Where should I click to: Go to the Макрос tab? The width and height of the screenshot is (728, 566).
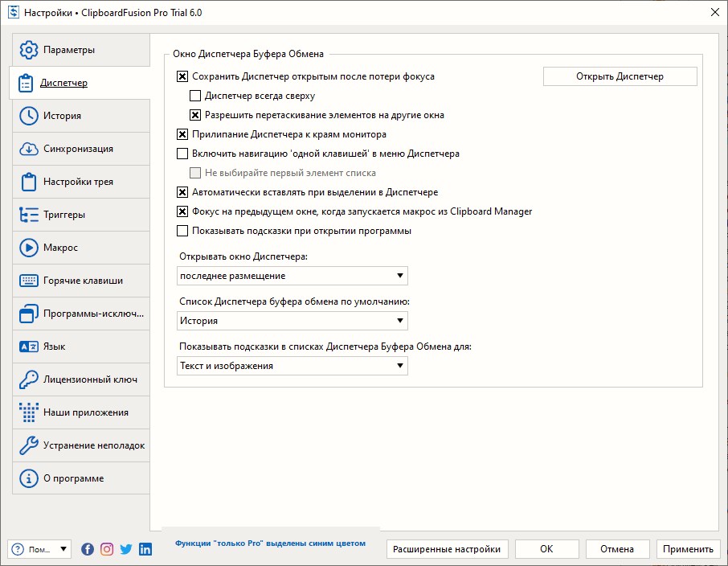[x=81, y=248]
